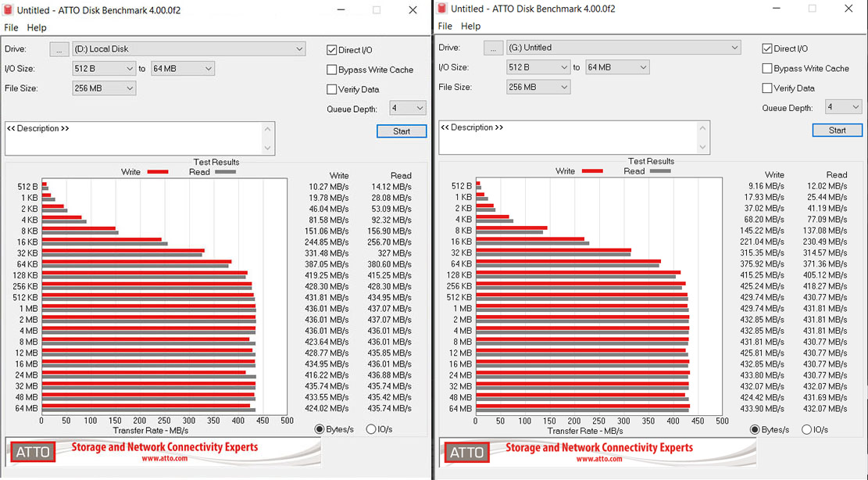Click the 12.02 MB/s read result
The width and height of the screenshot is (868, 480).
[x=827, y=186]
